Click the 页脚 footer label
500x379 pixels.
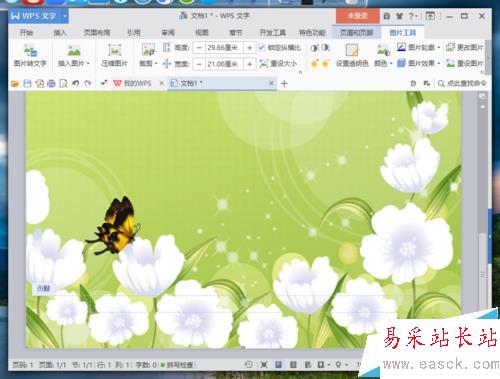pyautogui.click(x=44, y=289)
